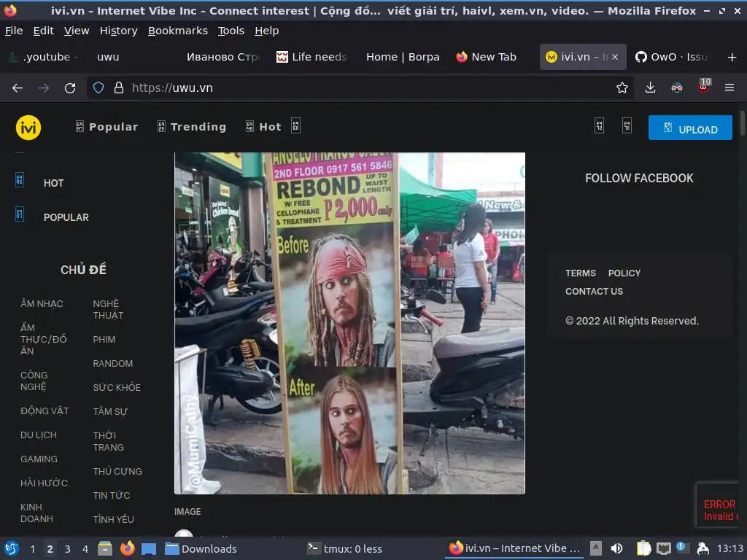Open the Bookmarks menu

point(178,31)
